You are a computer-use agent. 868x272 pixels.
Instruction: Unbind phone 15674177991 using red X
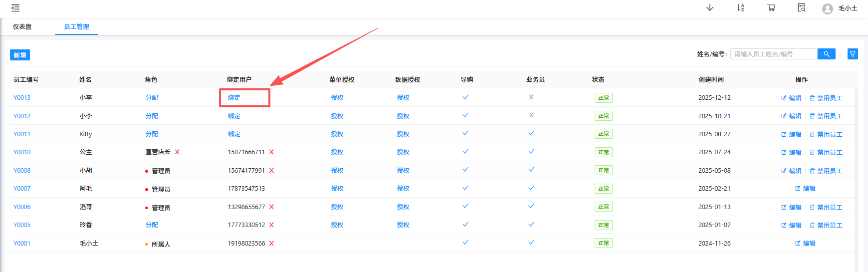[x=272, y=171]
